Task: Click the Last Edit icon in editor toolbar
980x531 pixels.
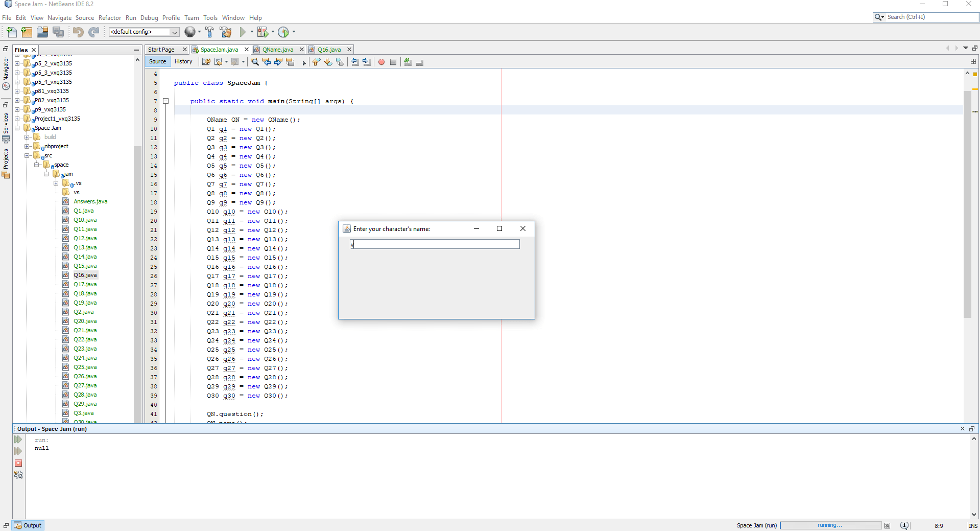Action: click(x=206, y=62)
